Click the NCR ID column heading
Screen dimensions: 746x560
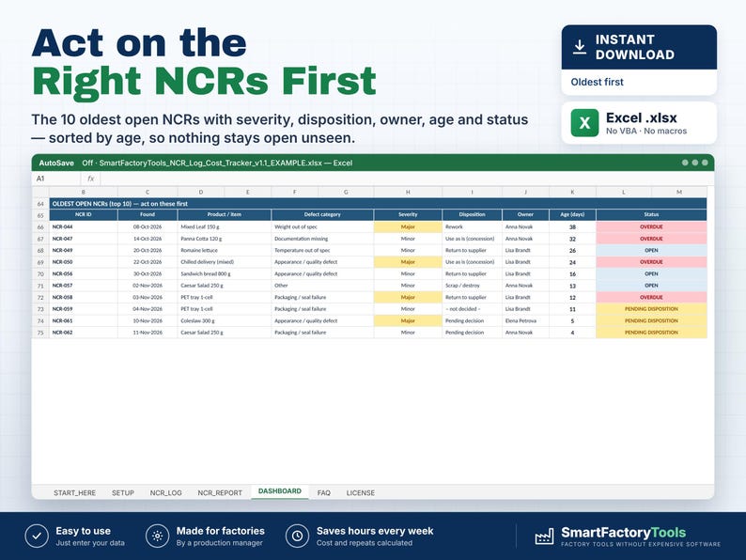(84, 214)
